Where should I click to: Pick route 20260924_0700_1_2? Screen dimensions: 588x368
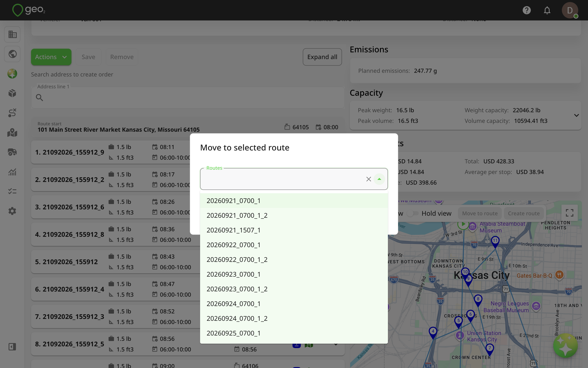coord(294,318)
